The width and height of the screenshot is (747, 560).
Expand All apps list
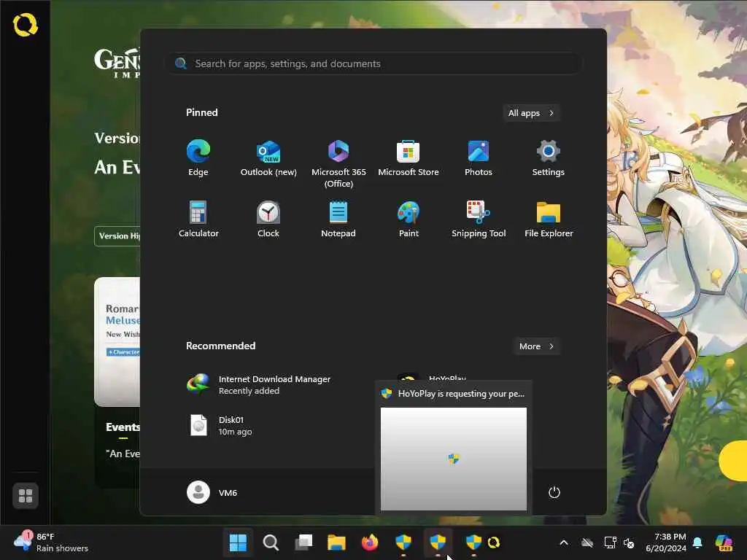[531, 113]
